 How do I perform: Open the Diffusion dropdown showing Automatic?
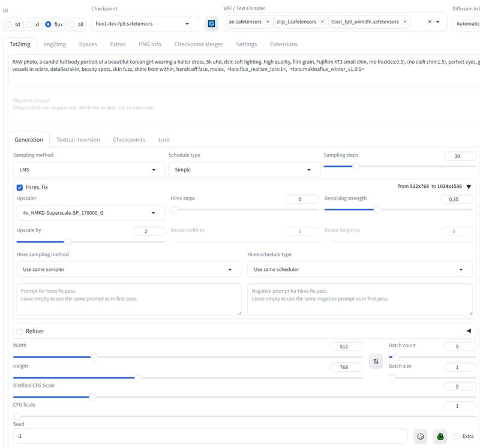(467, 23)
